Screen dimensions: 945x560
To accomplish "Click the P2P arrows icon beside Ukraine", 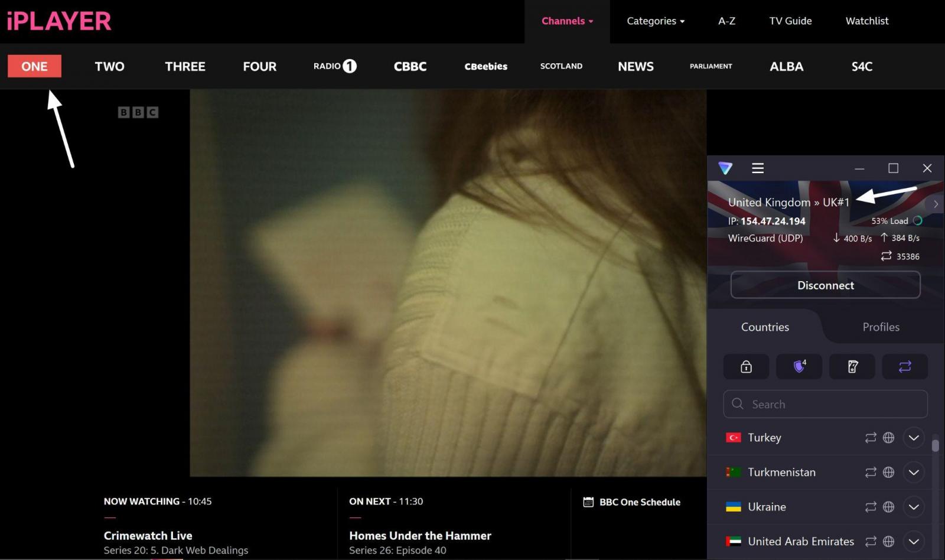I will 871,507.
